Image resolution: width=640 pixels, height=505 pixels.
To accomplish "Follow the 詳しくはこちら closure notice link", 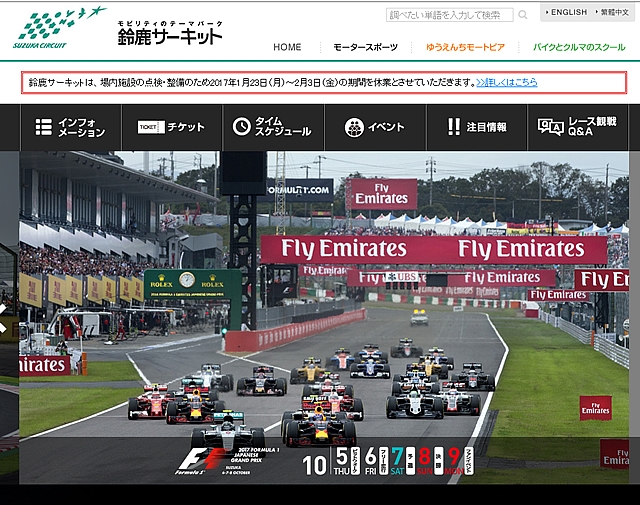I will click(x=507, y=82).
